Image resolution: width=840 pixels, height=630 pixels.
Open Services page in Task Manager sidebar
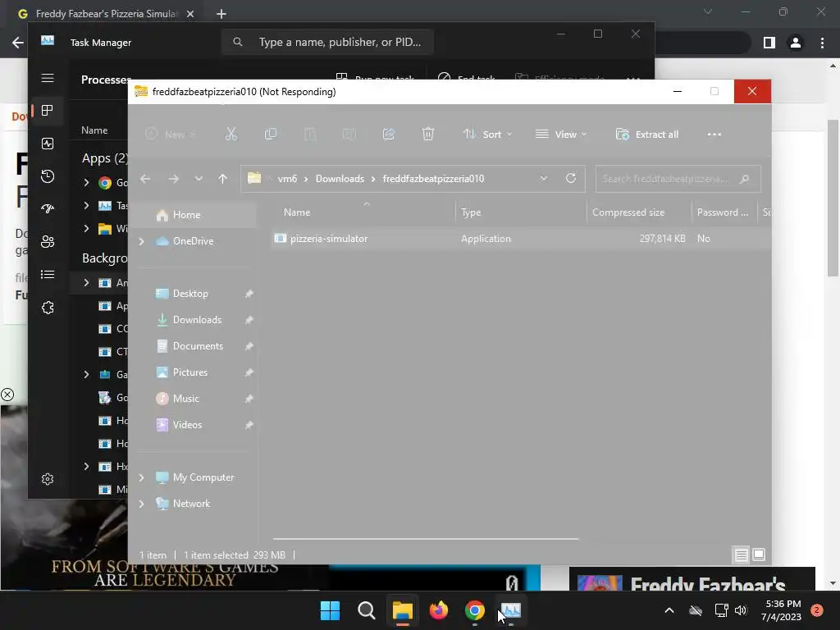click(48, 308)
